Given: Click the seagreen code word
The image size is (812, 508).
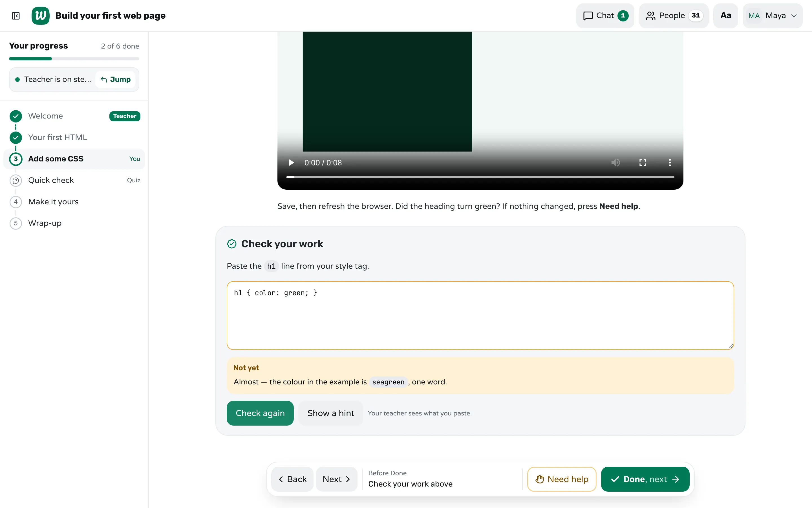Looking at the screenshot, I should (x=388, y=382).
